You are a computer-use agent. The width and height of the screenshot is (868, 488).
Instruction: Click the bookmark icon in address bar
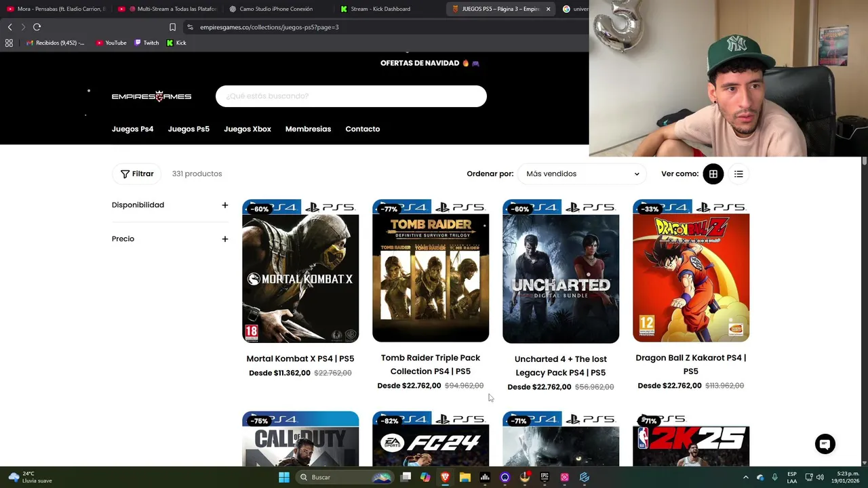click(x=172, y=27)
